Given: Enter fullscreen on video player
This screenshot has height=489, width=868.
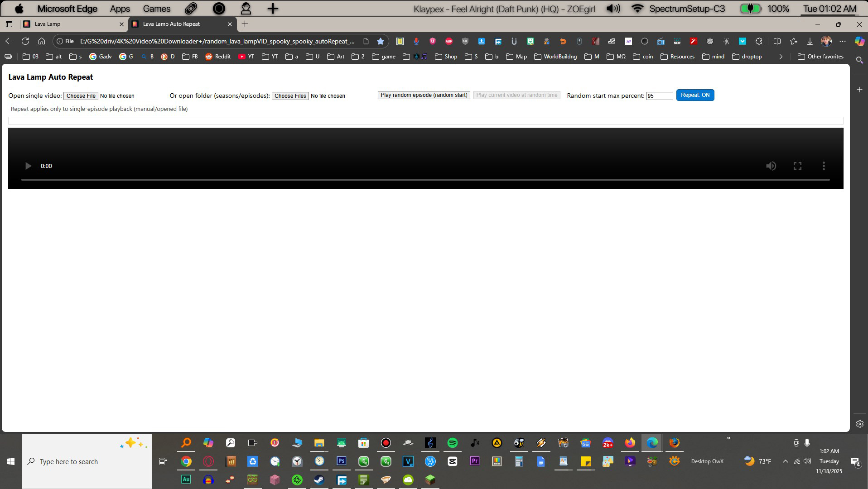Looking at the screenshot, I should (x=797, y=166).
